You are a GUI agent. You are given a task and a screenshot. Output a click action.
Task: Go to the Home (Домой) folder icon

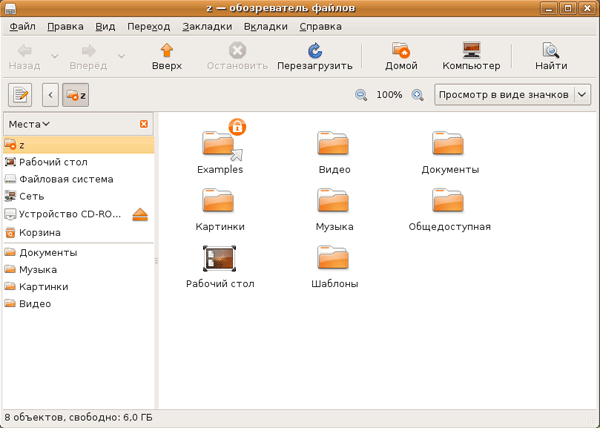click(401, 50)
